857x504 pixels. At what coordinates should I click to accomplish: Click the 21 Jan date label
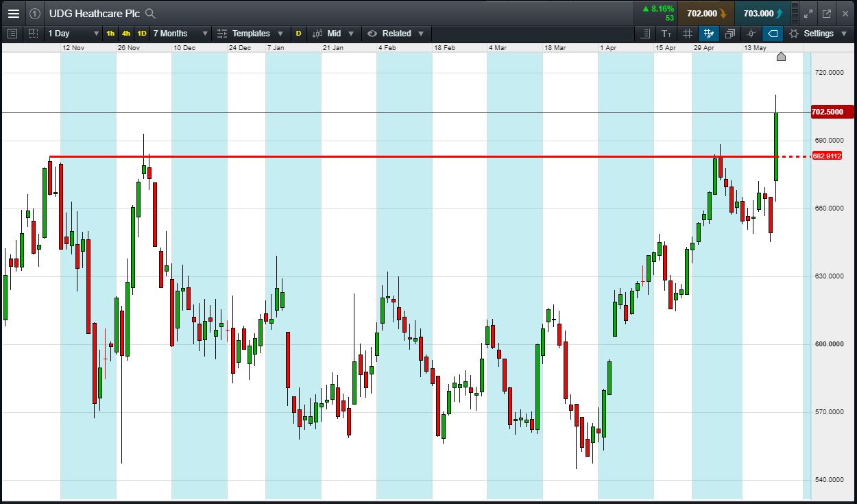333,48
